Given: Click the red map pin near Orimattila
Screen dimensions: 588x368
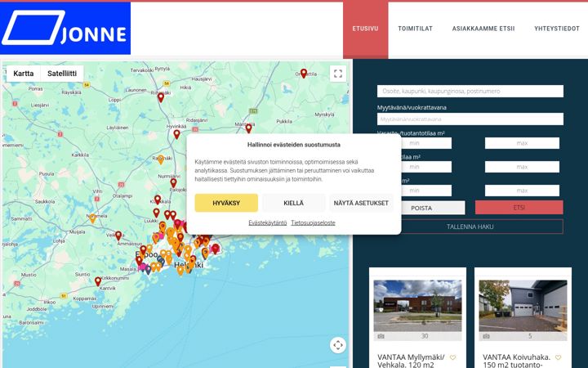Looking at the screenshot, I should point(304,74).
